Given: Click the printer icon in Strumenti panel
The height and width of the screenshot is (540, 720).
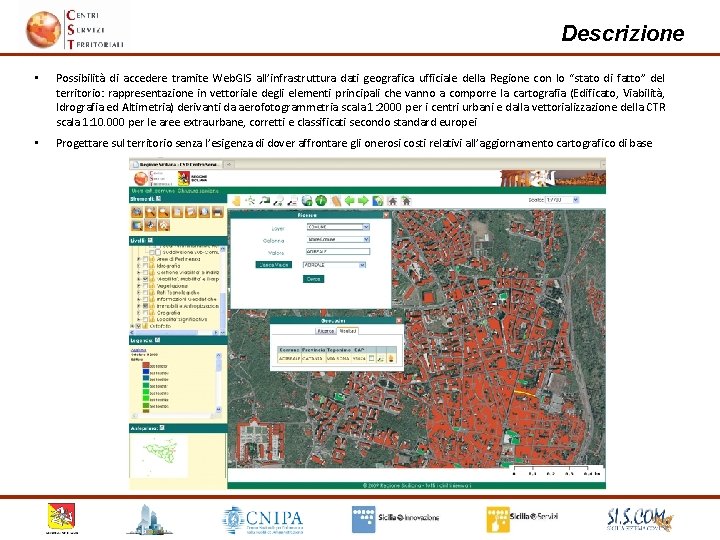Looking at the screenshot, I should coord(218,212).
